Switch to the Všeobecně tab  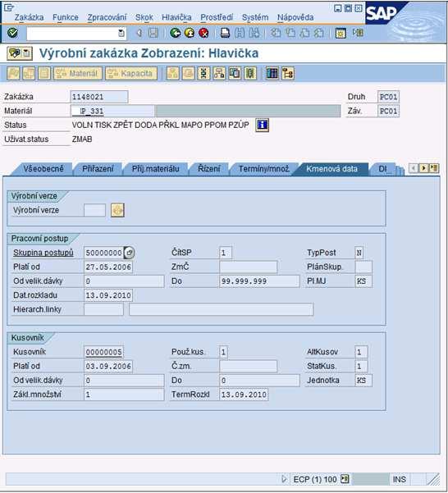(x=43, y=169)
